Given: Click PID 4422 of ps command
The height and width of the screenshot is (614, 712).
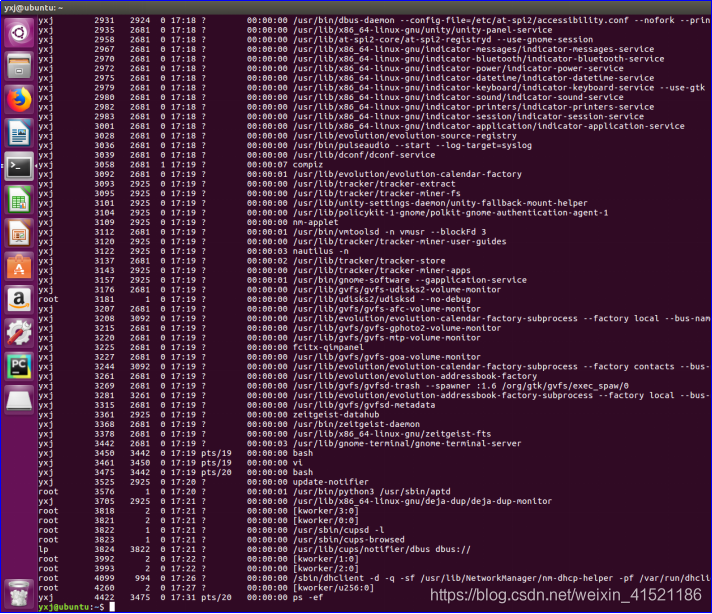Looking at the screenshot, I should (104, 598).
